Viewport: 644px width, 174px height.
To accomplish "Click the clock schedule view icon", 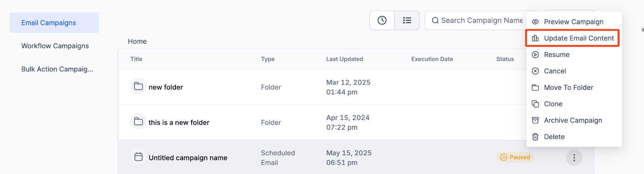I will click(x=382, y=20).
